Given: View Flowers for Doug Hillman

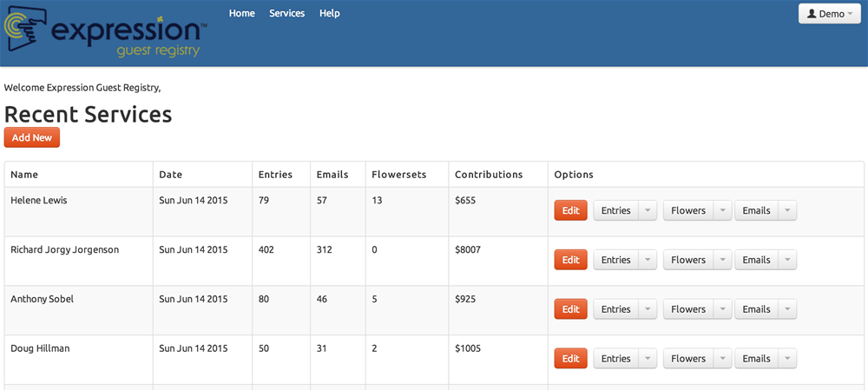Looking at the screenshot, I should pos(688,358).
